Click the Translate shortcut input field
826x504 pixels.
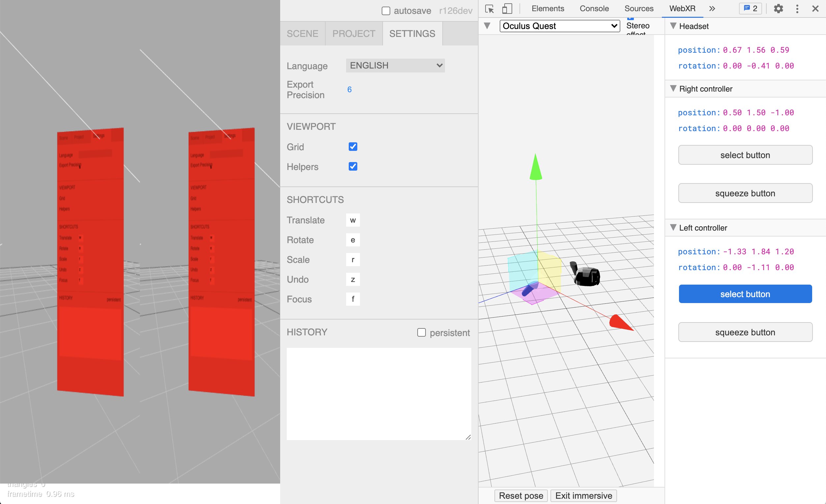(353, 220)
